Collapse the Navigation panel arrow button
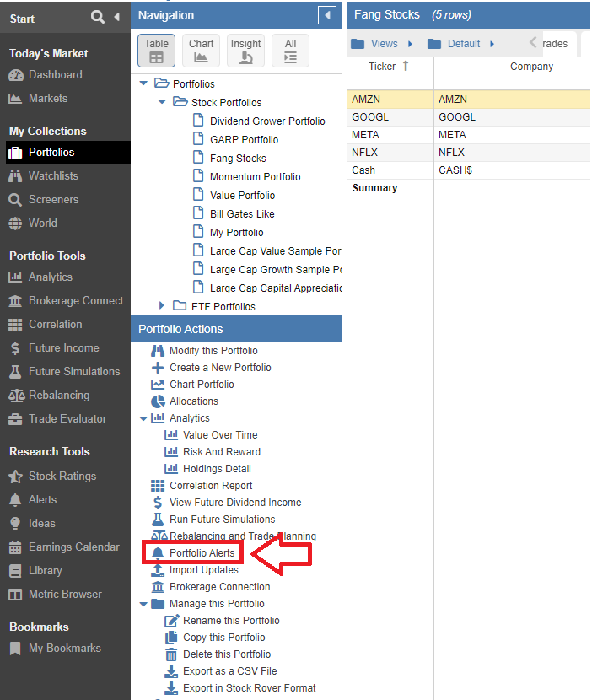 click(x=327, y=15)
